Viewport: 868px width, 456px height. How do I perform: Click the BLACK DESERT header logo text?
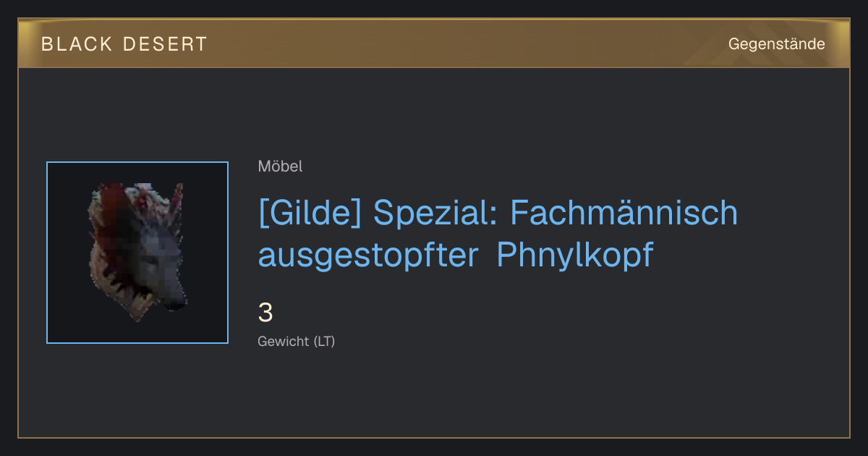coord(124,44)
